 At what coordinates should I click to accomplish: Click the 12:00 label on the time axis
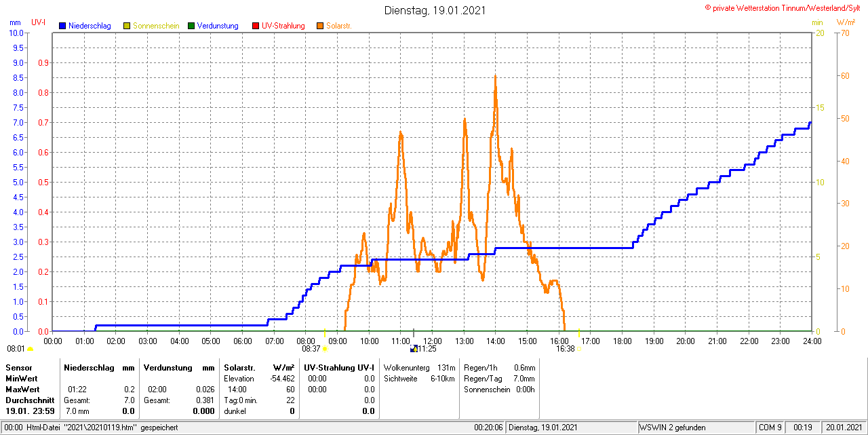click(433, 341)
